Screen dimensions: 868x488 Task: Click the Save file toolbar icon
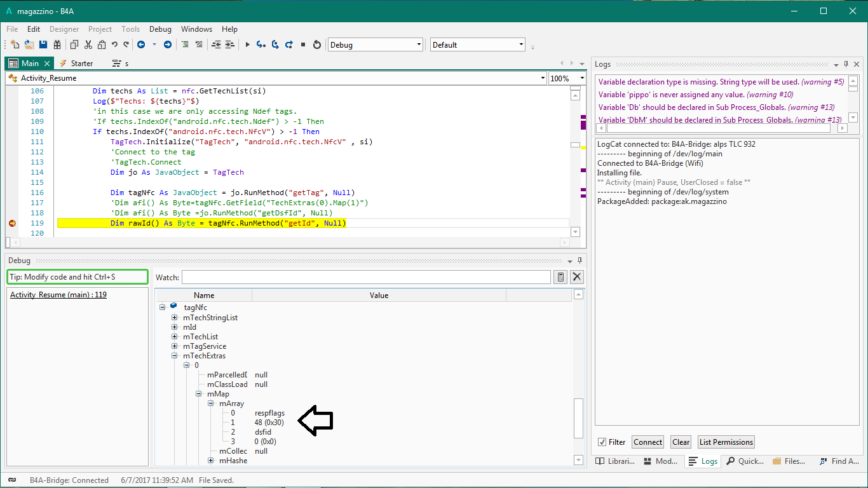(x=43, y=44)
